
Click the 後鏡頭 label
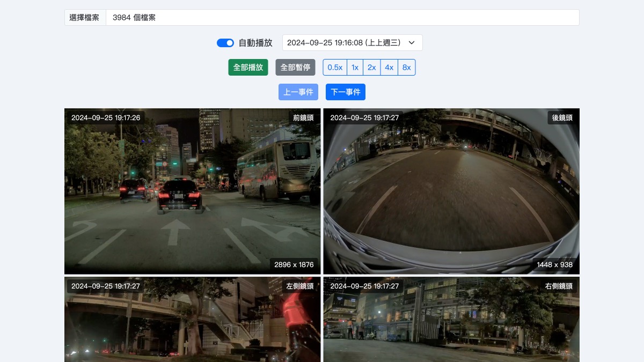[562, 118]
